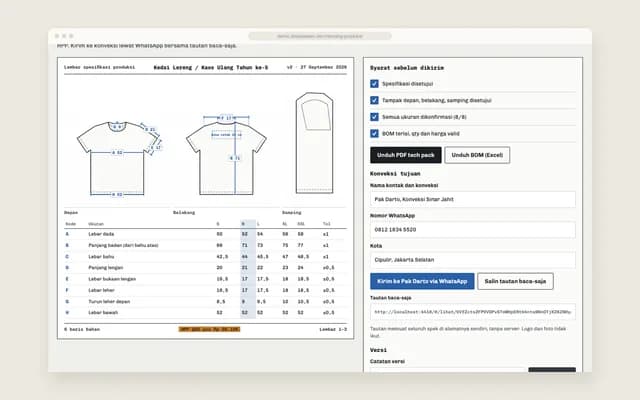Click M value 21 in Panjang lengan row

click(x=244, y=268)
